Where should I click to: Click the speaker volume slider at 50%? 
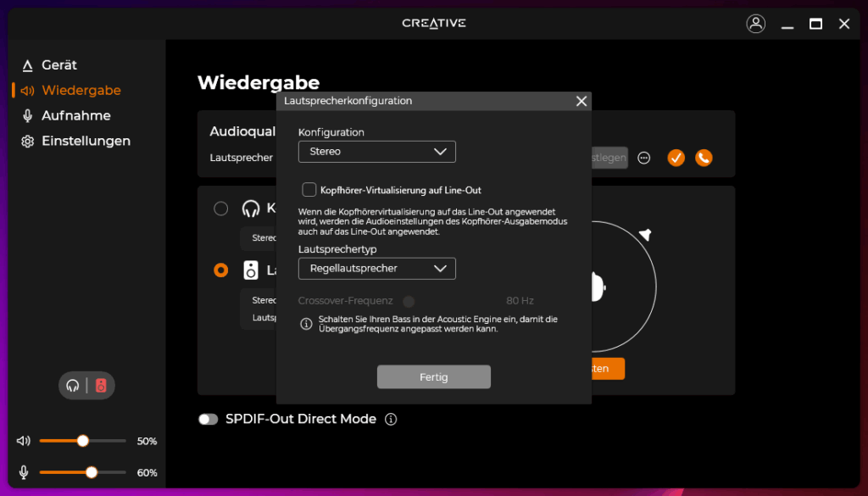[83, 441]
